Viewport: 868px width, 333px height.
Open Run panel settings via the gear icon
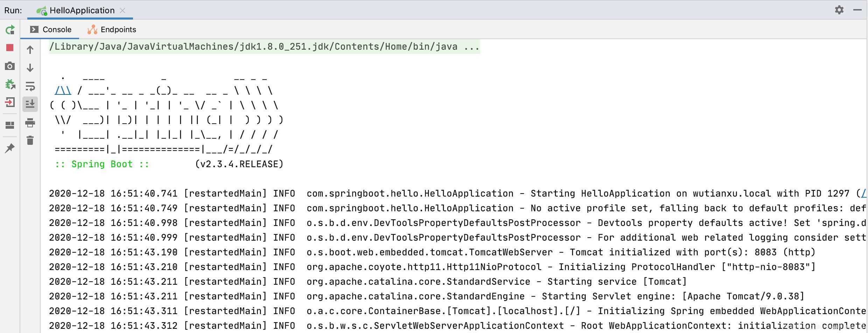point(839,10)
